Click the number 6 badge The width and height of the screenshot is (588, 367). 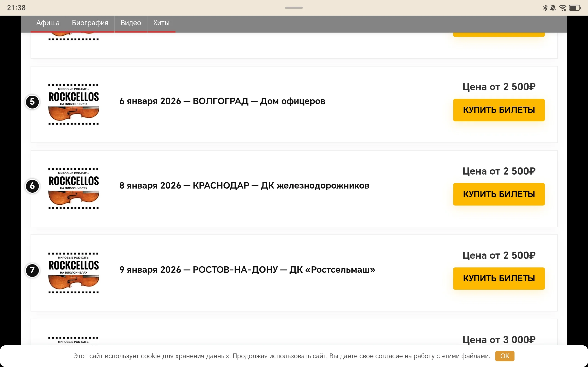[32, 186]
